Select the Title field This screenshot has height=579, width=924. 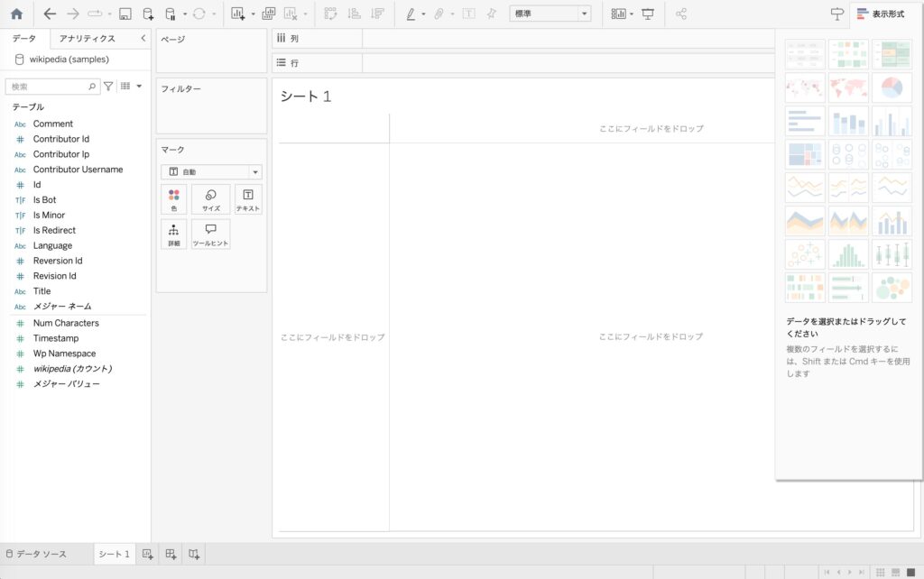click(42, 291)
